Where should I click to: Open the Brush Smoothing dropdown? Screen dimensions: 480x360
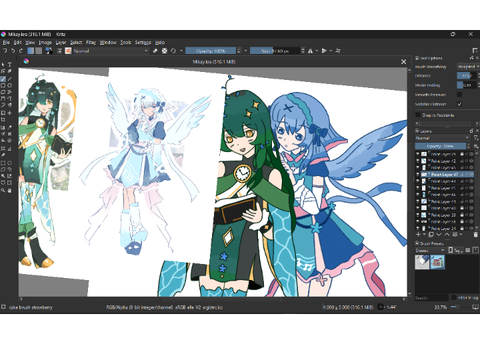click(468, 67)
